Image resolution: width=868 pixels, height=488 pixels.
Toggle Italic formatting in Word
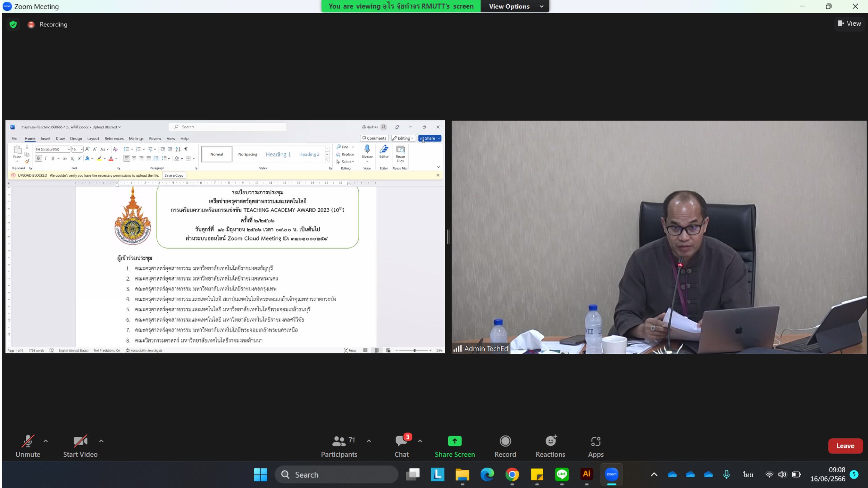click(x=45, y=158)
